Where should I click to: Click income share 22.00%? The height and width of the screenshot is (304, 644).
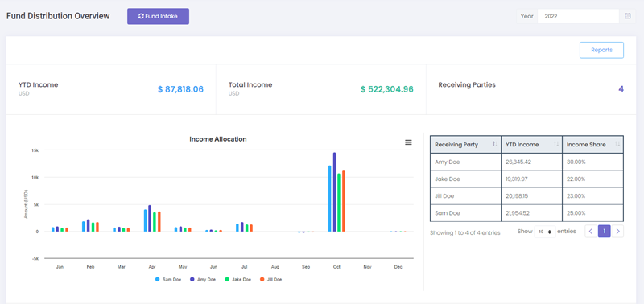(576, 179)
